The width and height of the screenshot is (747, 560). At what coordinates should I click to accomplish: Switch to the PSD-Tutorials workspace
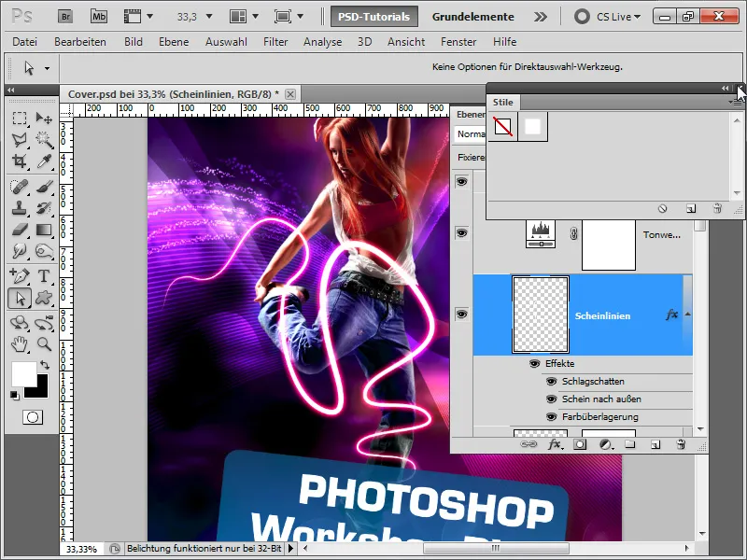[x=374, y=17]
